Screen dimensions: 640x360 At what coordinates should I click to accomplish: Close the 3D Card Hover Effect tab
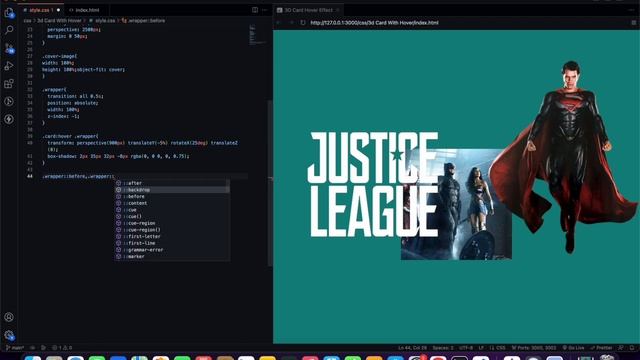click(338, 10)
